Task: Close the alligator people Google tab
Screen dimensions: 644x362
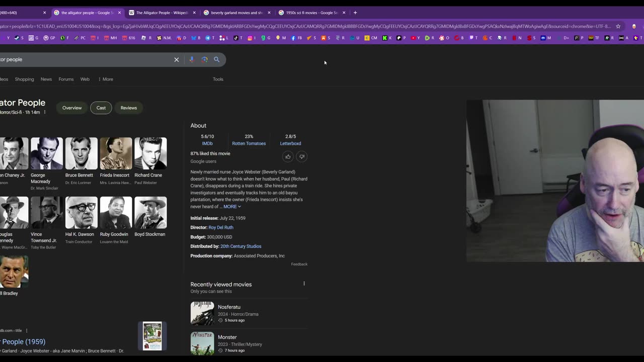Action: [x=119, y=13]
